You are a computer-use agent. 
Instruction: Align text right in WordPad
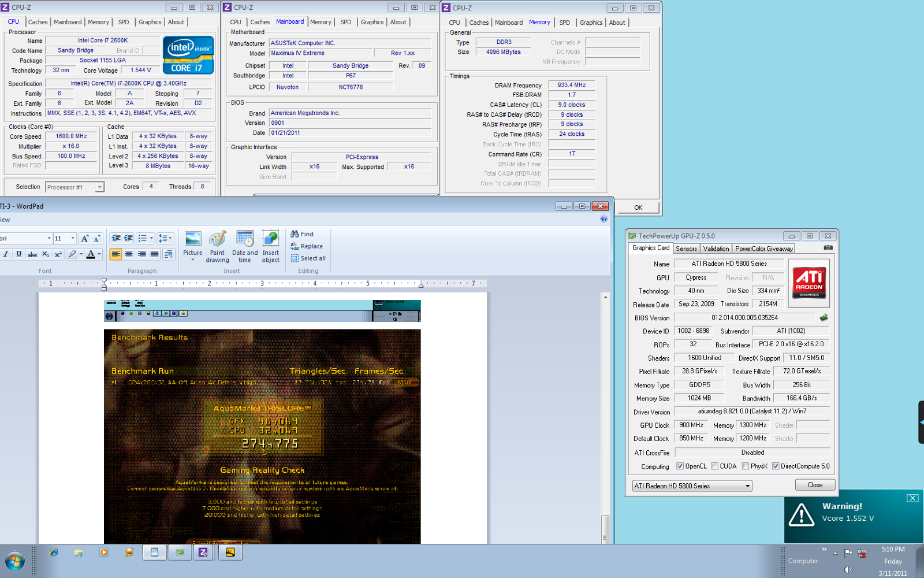(x=141, y=254)
